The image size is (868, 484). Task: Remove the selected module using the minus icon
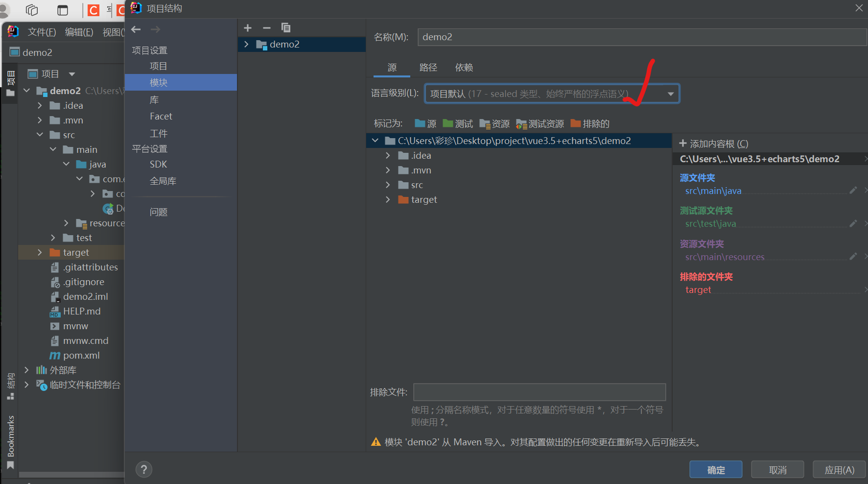pos(267,28)
